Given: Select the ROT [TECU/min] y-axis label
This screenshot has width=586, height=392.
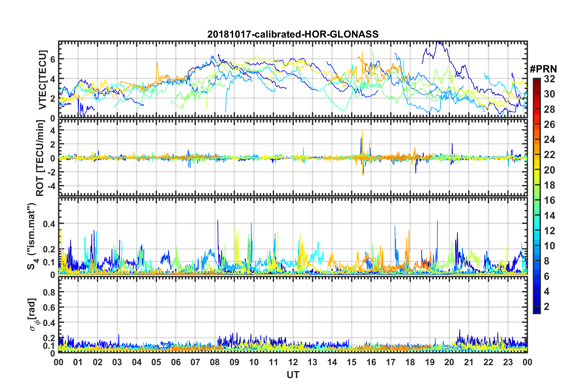Looking at the screenshot, I should (x=40, y=158).
